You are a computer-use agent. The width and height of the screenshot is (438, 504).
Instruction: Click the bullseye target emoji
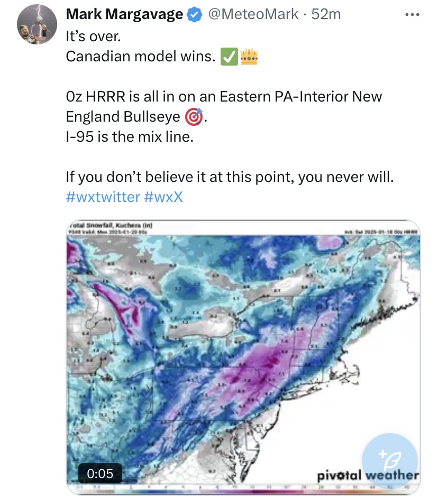tap(194, 117)
